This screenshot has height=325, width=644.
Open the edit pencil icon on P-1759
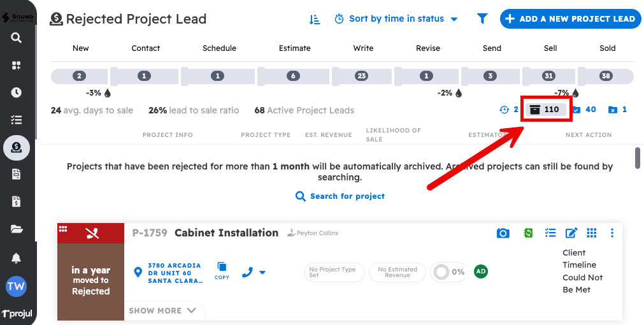[571, 233]
